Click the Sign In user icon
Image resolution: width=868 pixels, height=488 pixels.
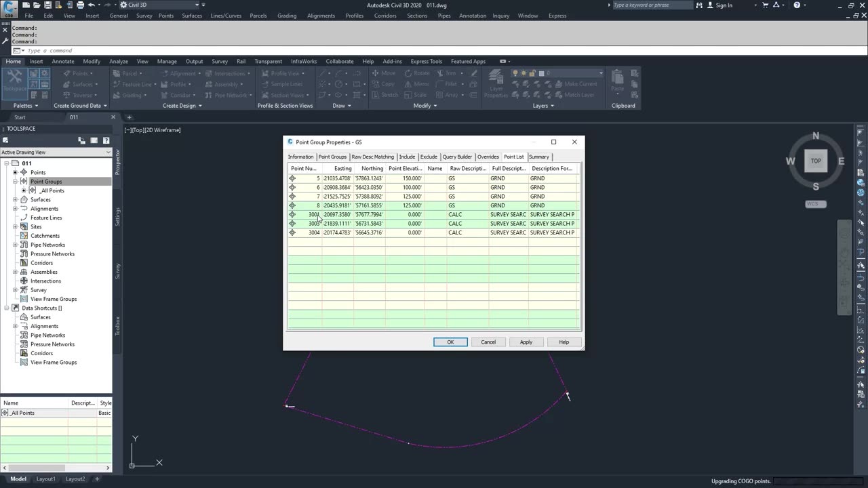709,5
